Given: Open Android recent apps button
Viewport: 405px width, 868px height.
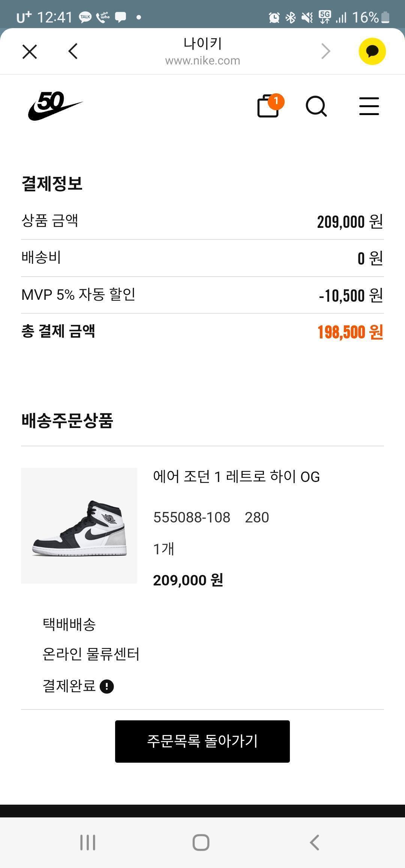Looking at the screenshot, I should pos(88,843).
